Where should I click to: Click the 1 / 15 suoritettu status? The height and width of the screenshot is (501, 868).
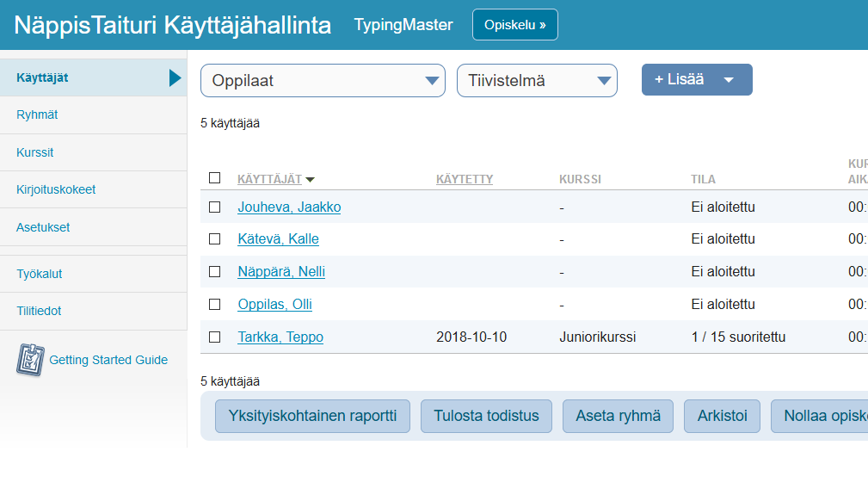tap(738, 337)
